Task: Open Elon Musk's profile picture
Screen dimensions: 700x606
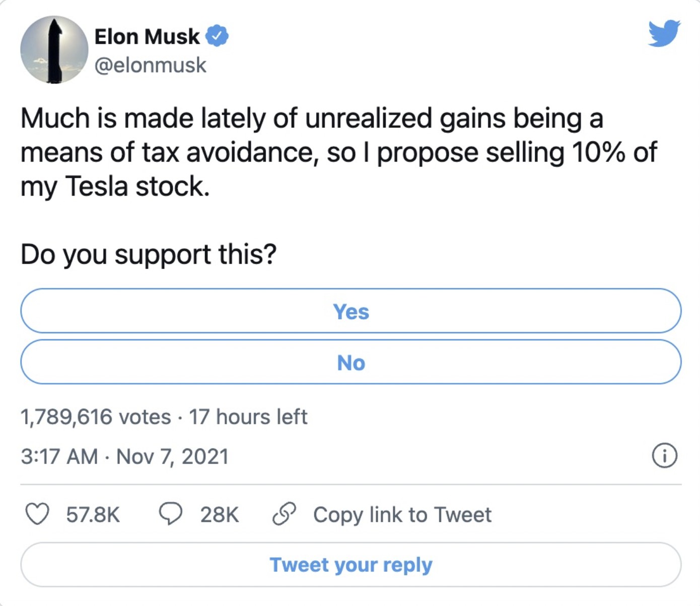Action: tap(54, 49)
